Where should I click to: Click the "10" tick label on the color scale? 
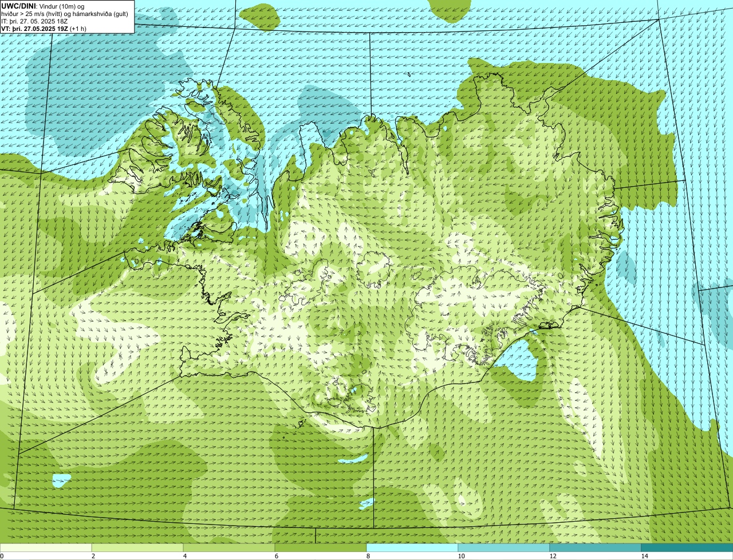[x=461, y=556]
